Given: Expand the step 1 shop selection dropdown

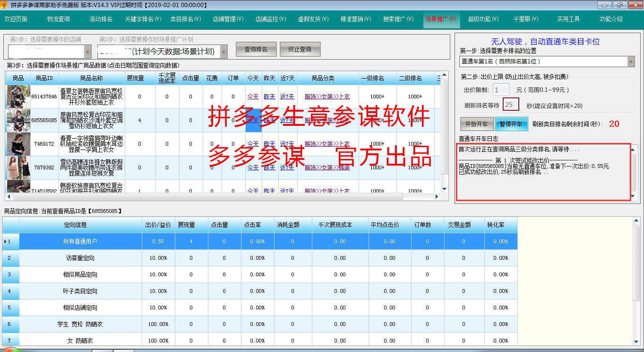Looking at the screenshot, I should click(x=88, y=51).
